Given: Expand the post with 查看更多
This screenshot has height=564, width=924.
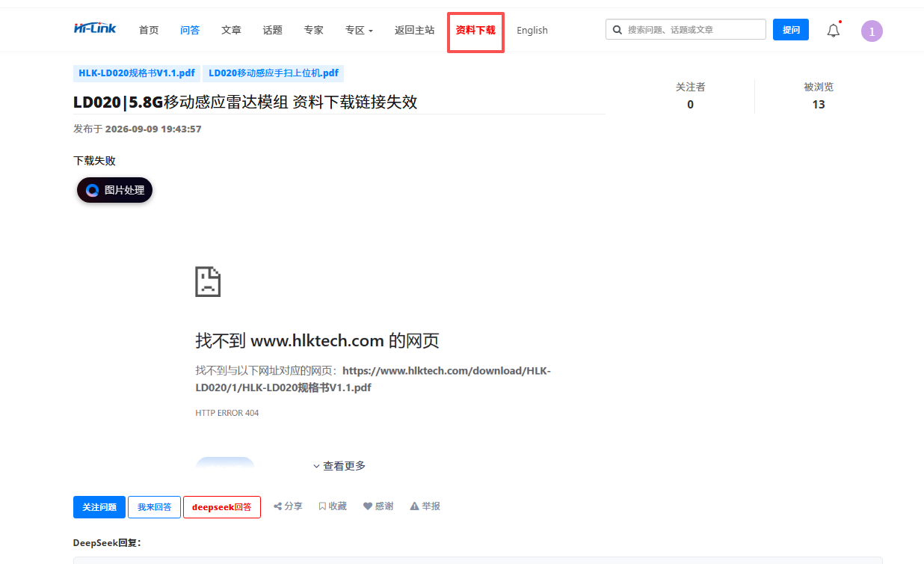Looking at the screenshot, I should (x=339, y=466).
